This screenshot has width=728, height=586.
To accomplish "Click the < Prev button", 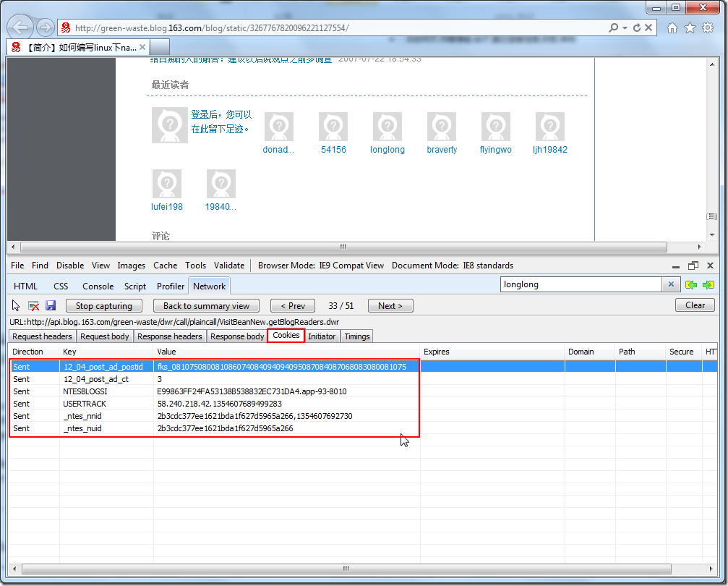I will 293,306.
